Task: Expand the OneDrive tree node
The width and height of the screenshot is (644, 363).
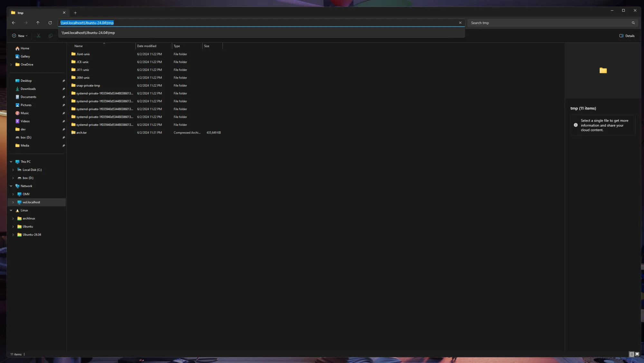Action: tap(11, 65)
